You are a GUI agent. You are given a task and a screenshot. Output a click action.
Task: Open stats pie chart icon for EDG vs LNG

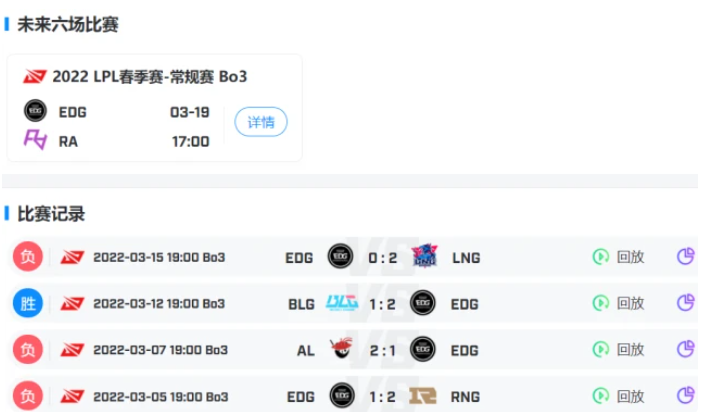click(686, 256)
